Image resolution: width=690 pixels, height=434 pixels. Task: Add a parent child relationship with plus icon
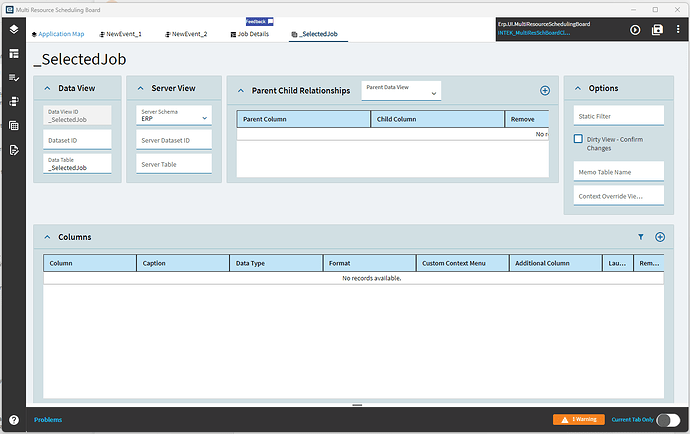coord(545,91)
